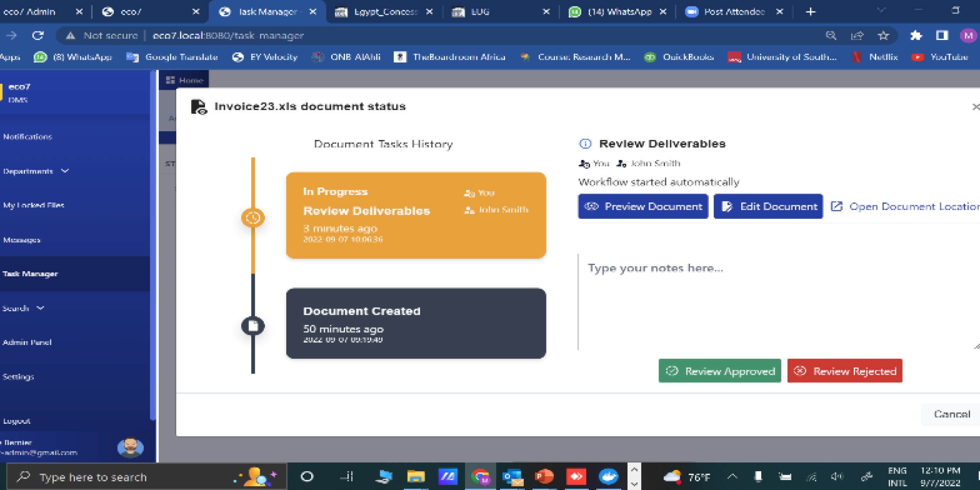Open Document Location link
Screen dimensions: 980x490
[906, 206]
